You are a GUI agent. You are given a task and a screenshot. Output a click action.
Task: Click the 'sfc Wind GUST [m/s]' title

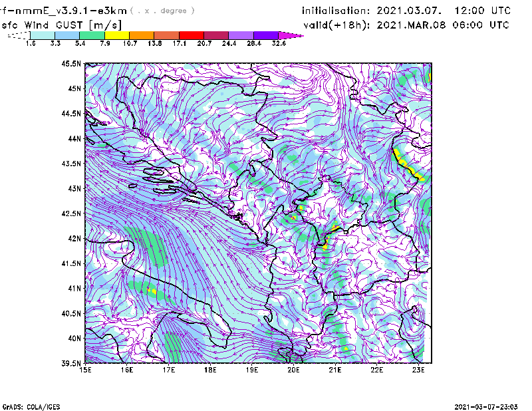(x=61, y=25)
